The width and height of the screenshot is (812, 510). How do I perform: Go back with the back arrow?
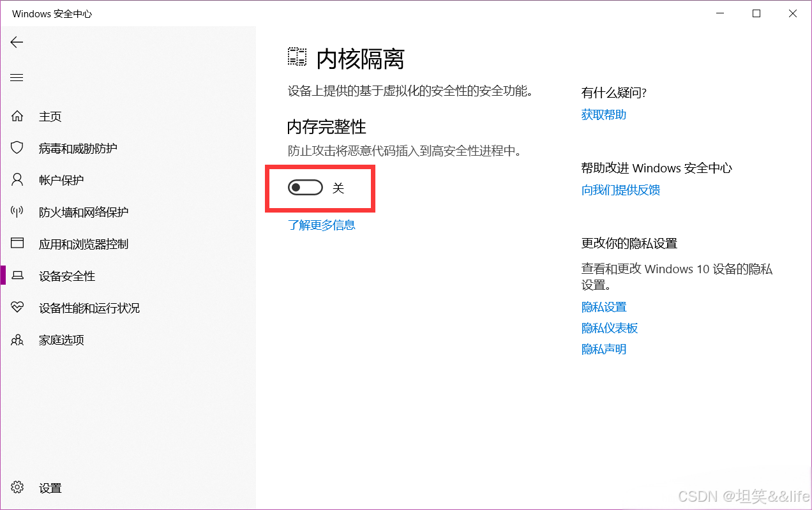[17, 42]
